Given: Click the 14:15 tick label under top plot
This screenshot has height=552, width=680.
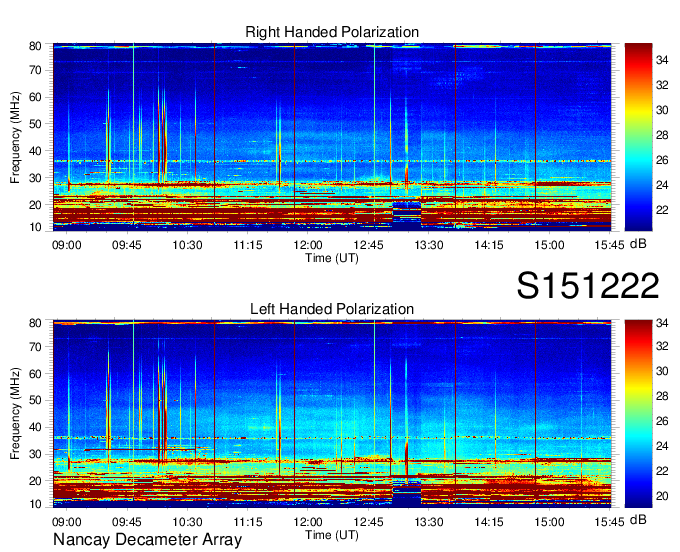Looking at the screenshot, I should click(489, 245).
